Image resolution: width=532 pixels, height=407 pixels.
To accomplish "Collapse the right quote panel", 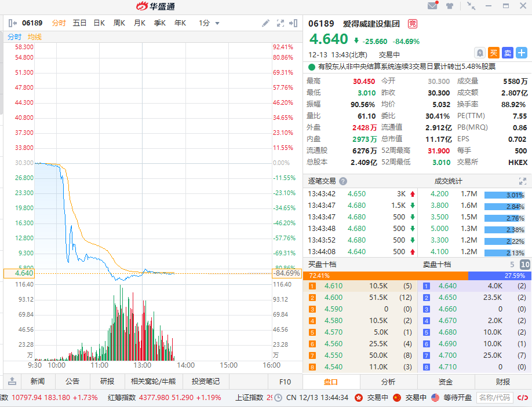I will point(294,23).
